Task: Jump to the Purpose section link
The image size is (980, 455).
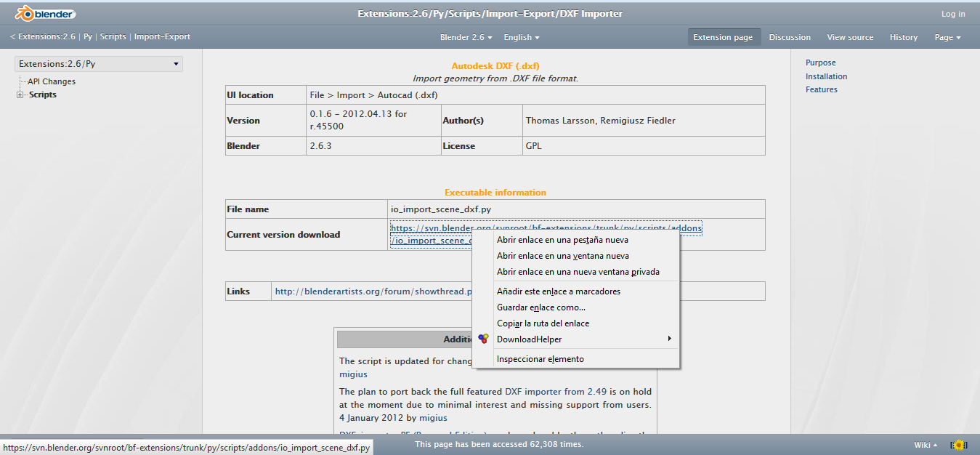Action: click(x=820, y=63)
